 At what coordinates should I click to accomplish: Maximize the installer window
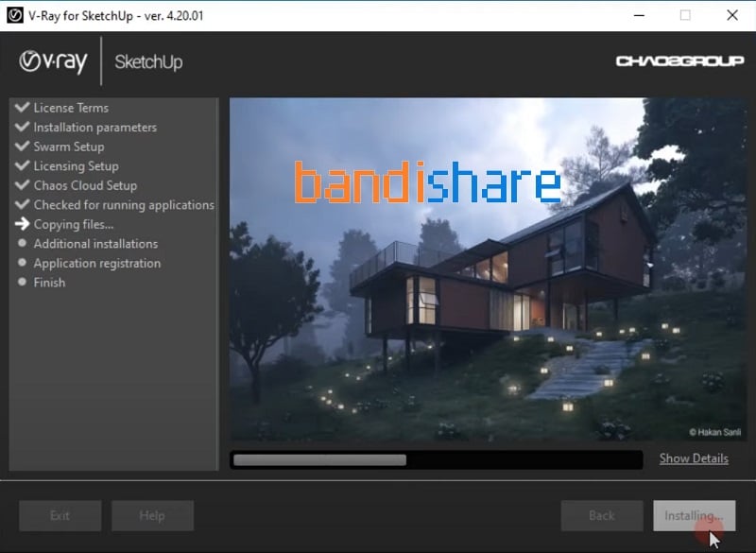point(685,15)
